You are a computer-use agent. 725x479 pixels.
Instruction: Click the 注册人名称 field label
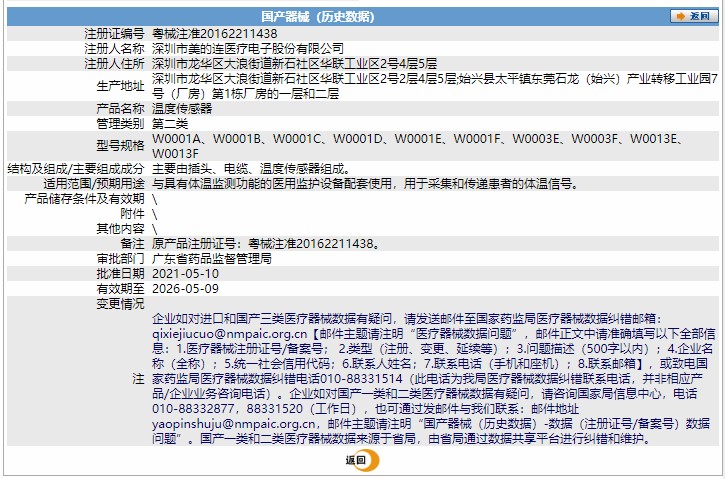(x=114, y=49)
